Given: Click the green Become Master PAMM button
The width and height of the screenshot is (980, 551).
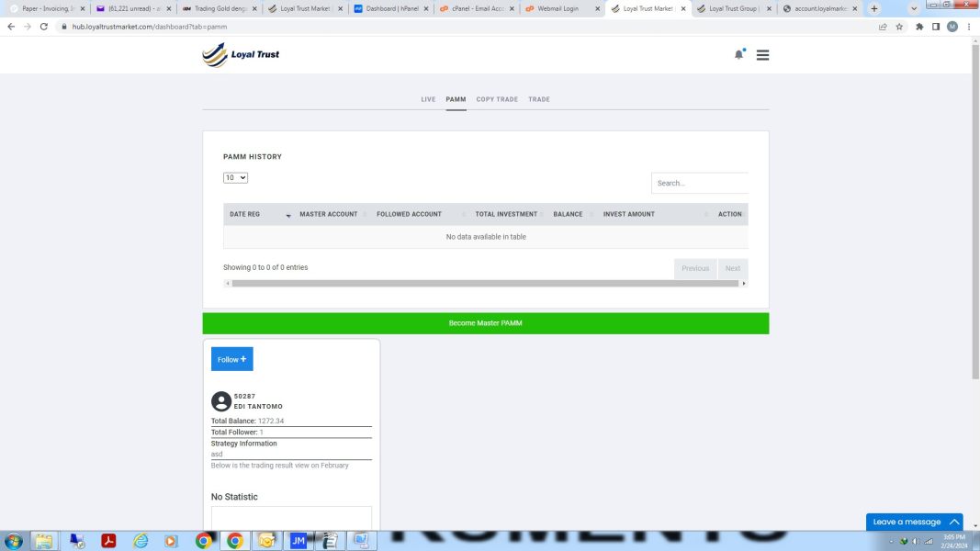Looking at the screenshot, I should click(486, 323).
